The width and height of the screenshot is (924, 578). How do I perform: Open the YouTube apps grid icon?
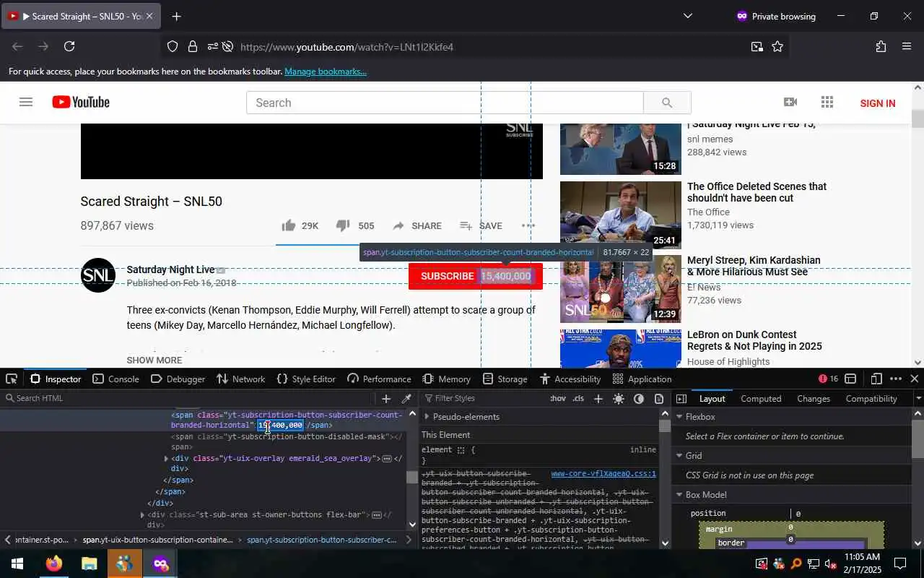(x=827, y=103)
